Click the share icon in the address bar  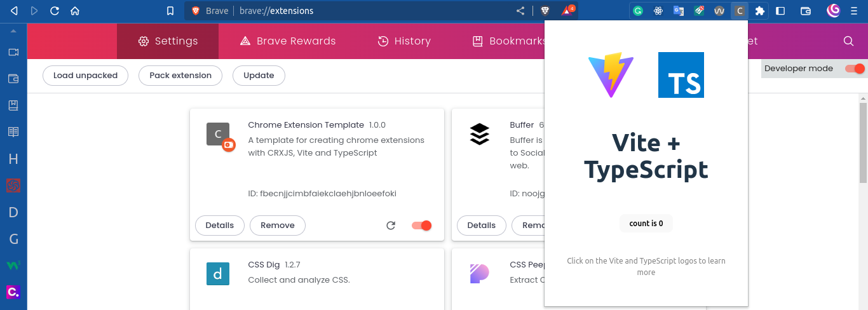pyautogui.click(x=520, y=11)
